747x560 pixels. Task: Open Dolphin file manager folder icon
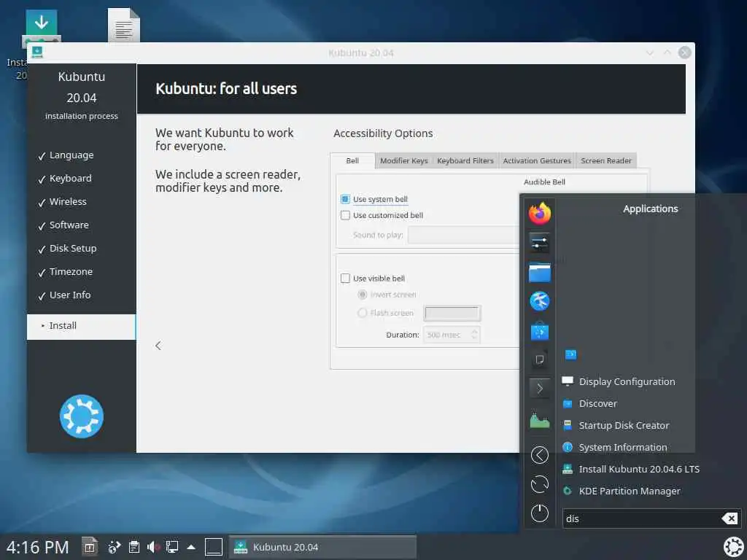pos(540,273)
